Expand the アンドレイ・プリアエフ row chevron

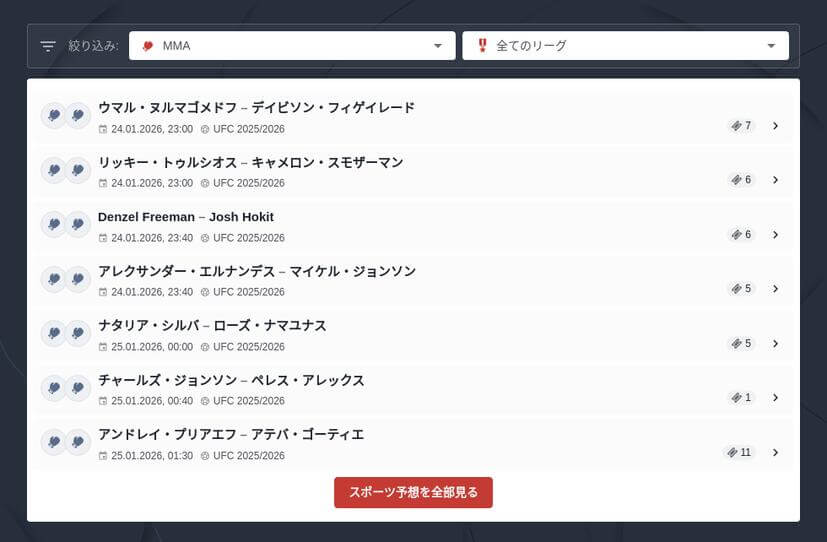click(x=775, y=452)
